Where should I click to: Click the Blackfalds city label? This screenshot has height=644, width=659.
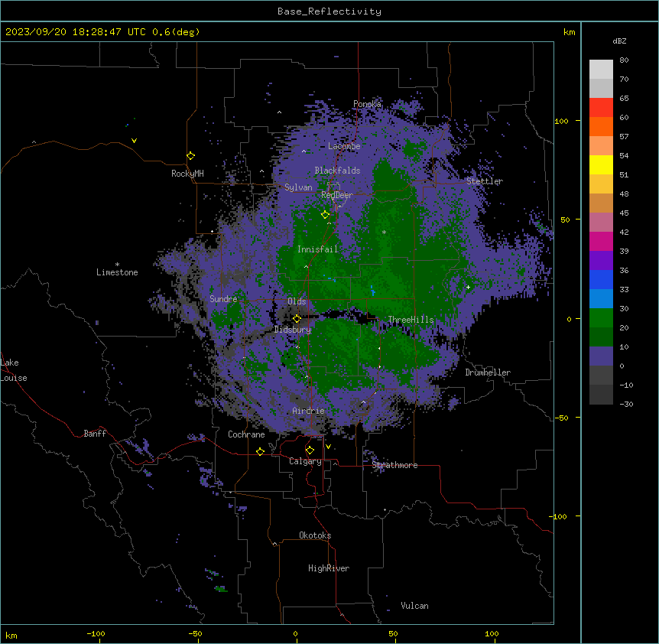[x=337, y=171]
